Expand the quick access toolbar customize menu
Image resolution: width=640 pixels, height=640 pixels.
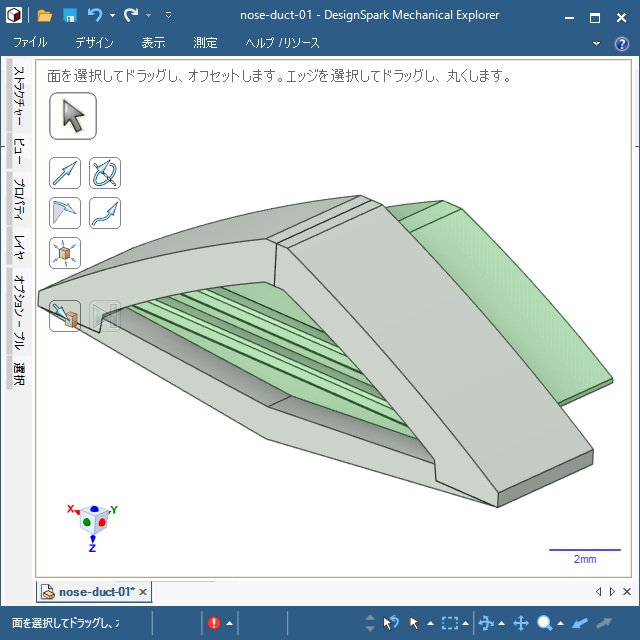(x=168, y=16)
